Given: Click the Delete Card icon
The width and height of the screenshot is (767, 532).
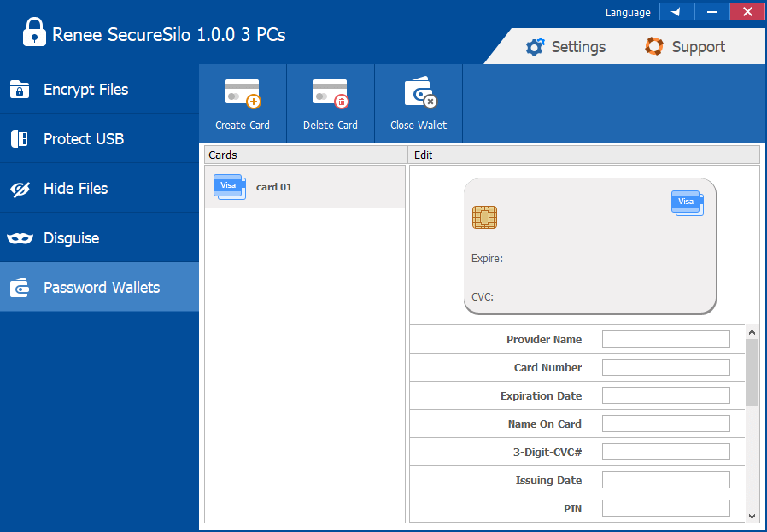Looking at the screenshot, I should click(x=331, y=93).
